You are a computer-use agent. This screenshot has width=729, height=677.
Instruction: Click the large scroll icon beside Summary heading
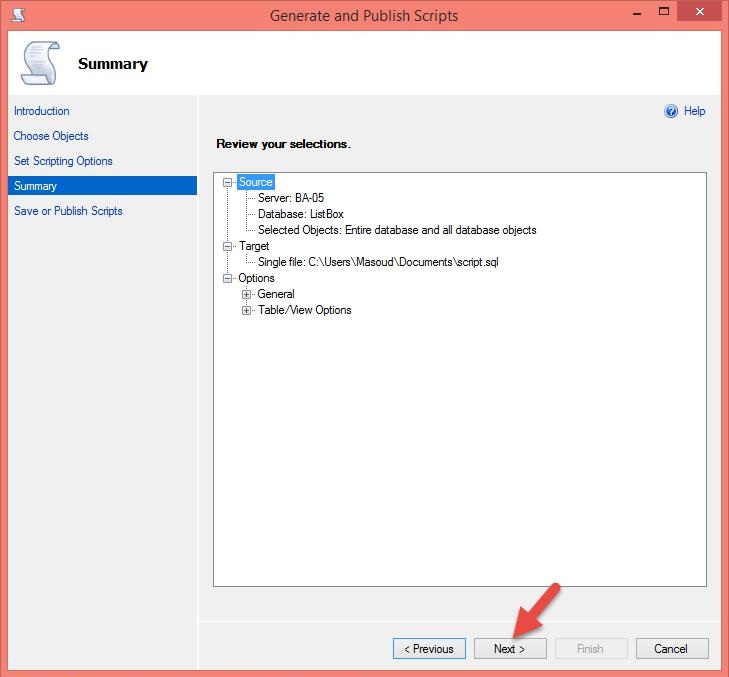tap(40, 63)
